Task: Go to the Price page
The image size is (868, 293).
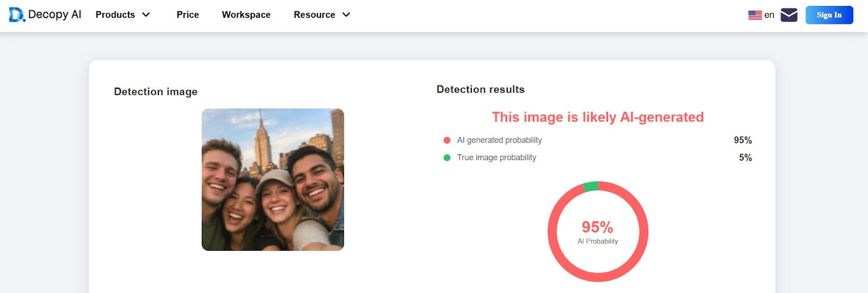Action: click(188, 15)
